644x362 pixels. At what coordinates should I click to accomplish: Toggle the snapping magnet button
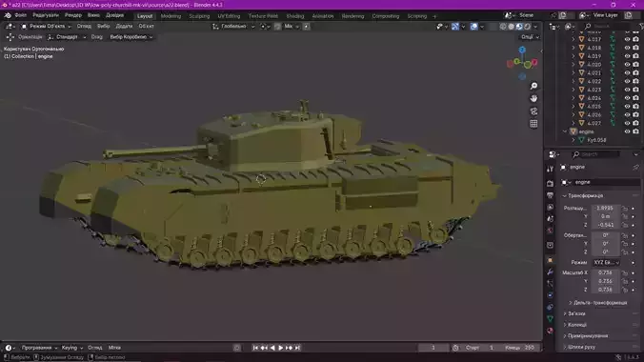point(277,27)
